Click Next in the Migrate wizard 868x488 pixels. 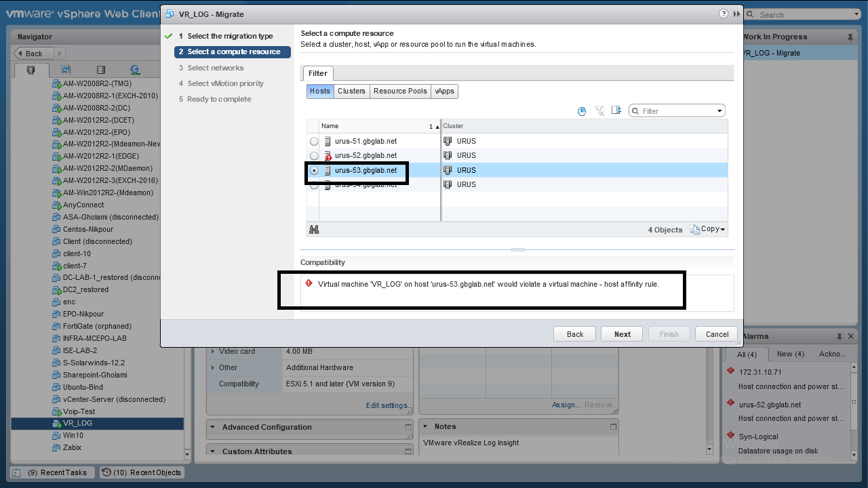pos(623,334)
